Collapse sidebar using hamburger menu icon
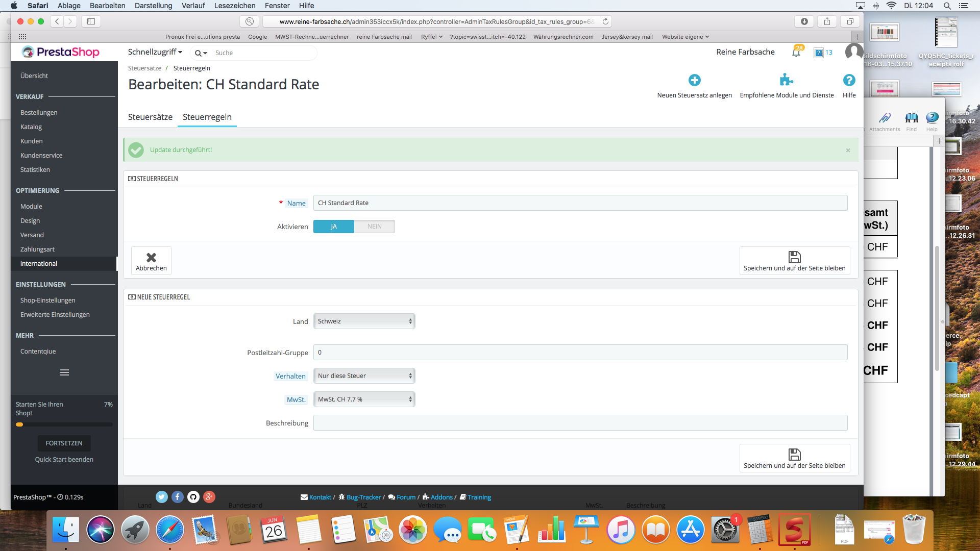Screen dimensions: 980x551 tap(64, 372)
